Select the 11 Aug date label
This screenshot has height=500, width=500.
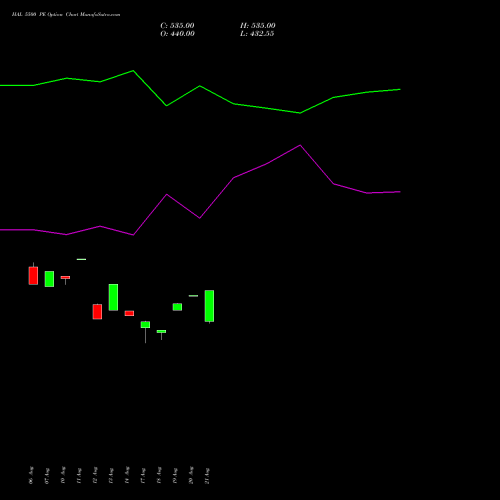pyautogui.click(x=79, y=475)
